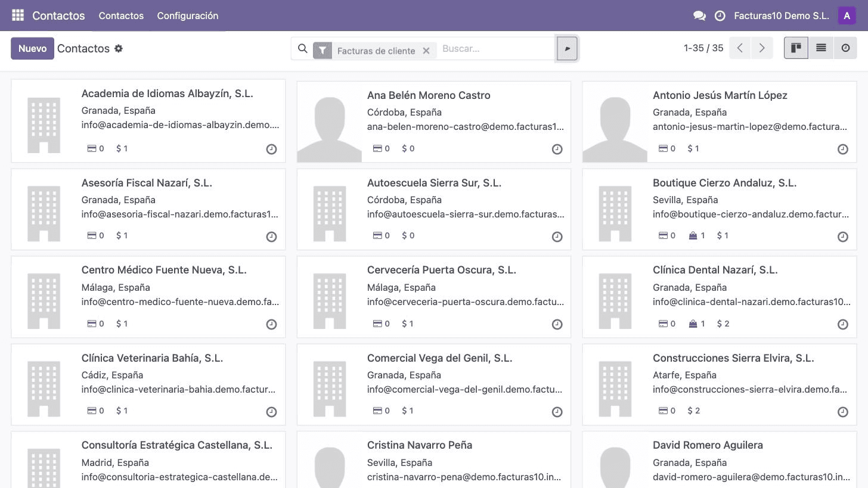This screenshot has height=488, width=868.
Task: Open Asesoría Fiscal Nazarí activity clock
Action: pyautogui.click(x=271, y=237)
